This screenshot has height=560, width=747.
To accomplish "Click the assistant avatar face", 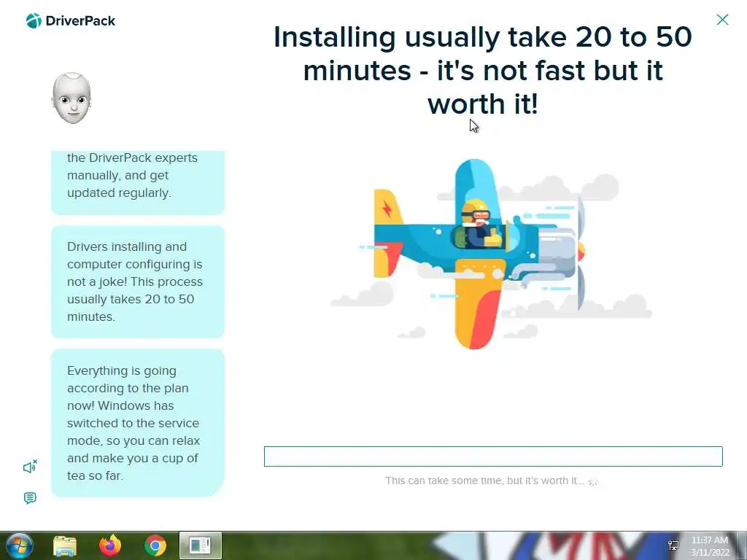I will point(71,98).
